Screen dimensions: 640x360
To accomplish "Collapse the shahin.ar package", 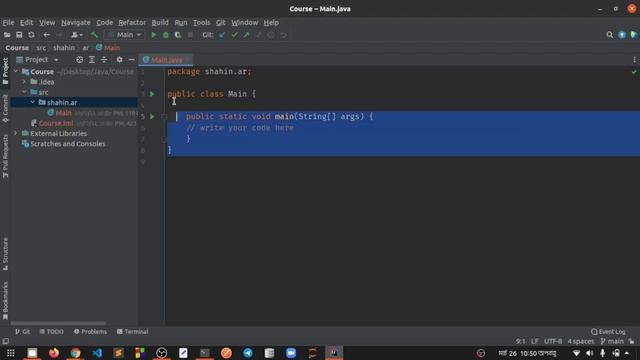I will pos(33,102).
